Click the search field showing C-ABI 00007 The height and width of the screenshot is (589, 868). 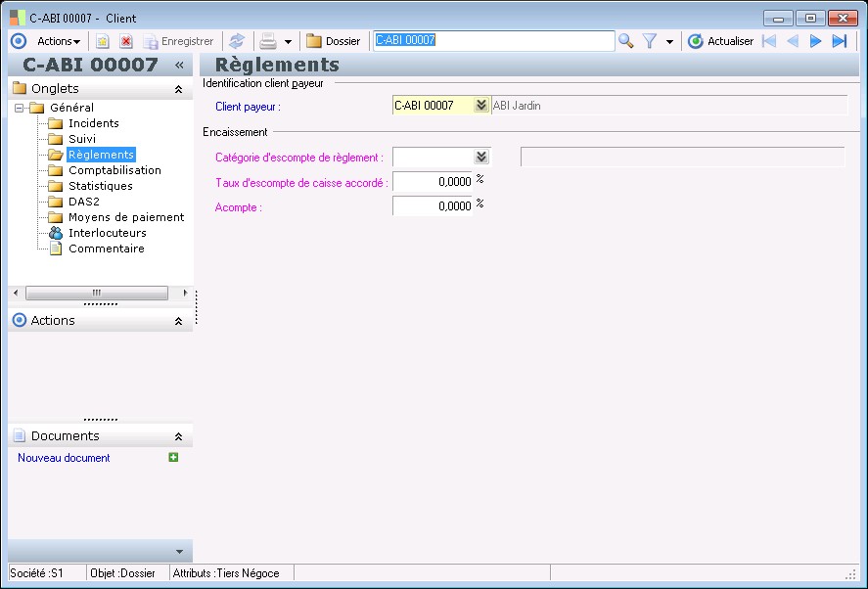(494, 40)
